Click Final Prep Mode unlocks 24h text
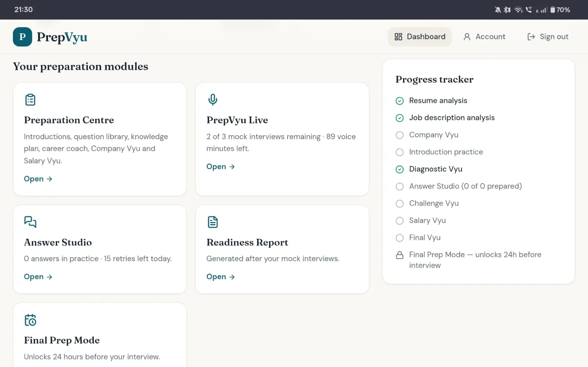 pyautogui.click(x=475, y=260)
